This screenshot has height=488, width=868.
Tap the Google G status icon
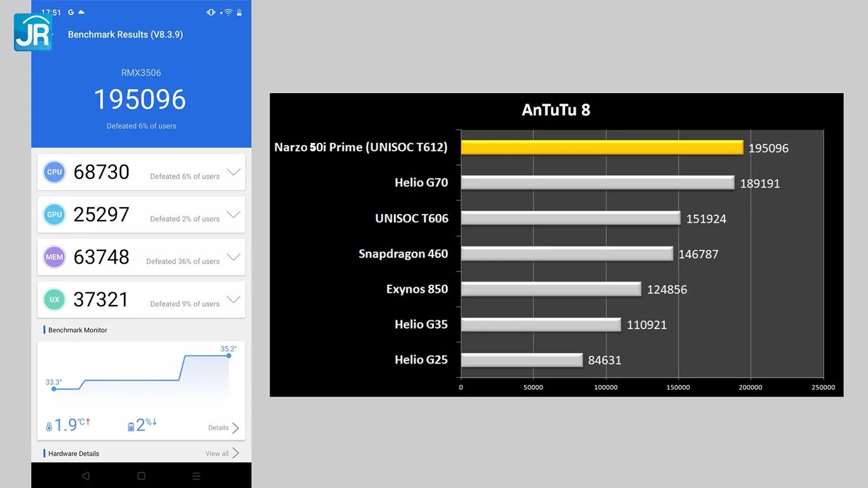click(x=71, y=12)
